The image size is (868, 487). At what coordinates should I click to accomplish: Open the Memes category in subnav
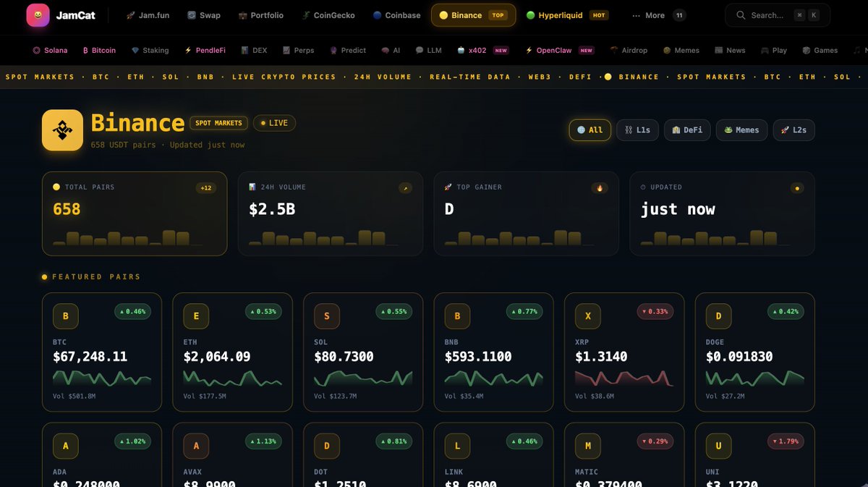pos(681,51)
